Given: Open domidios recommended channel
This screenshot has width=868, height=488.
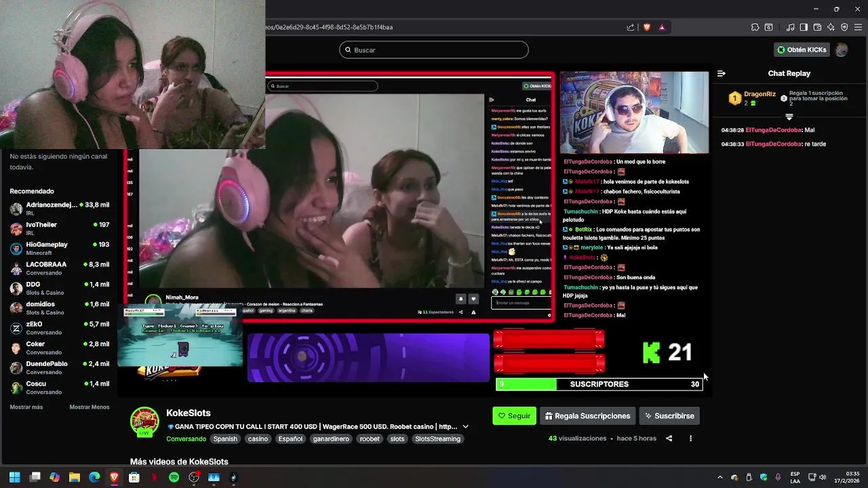Looking at the screenshot, I should tap(59, 308).
